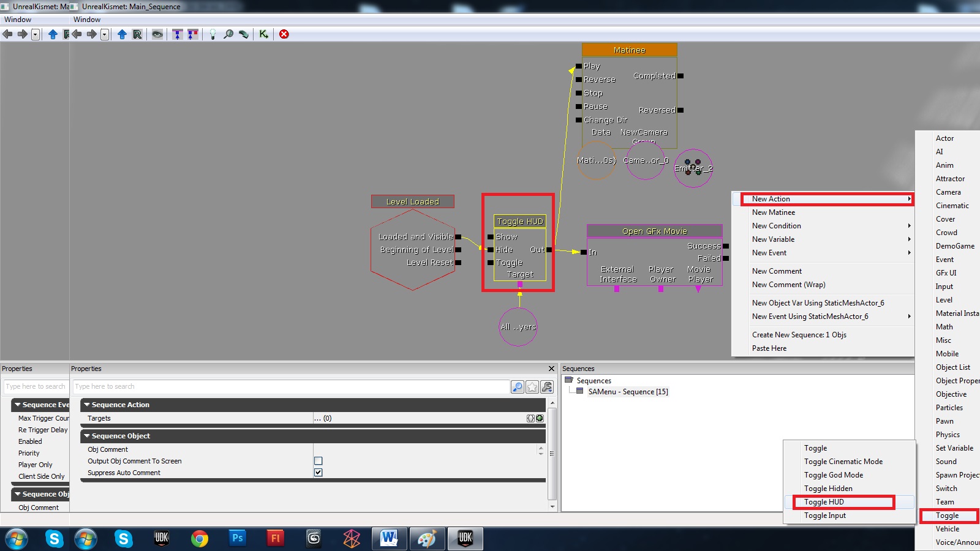Click the search field above Sequence Action
Image resolution: width=980 pixels, height=551 pixels.
pyautogui.click(x=292, y=387)
